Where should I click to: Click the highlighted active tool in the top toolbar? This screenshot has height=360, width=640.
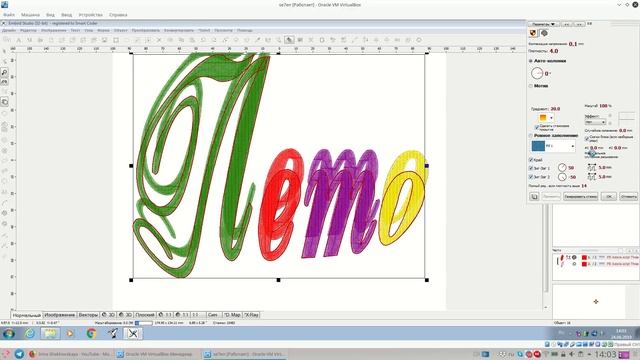[x=289, y=40]
